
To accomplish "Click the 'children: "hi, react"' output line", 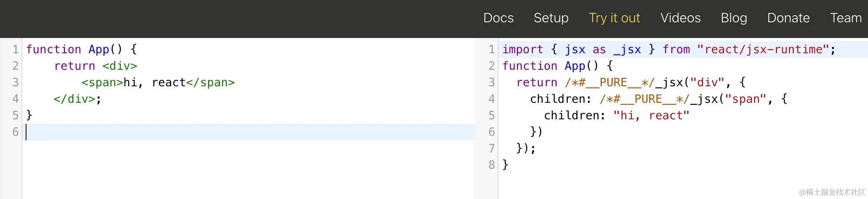I will point(616,116).
